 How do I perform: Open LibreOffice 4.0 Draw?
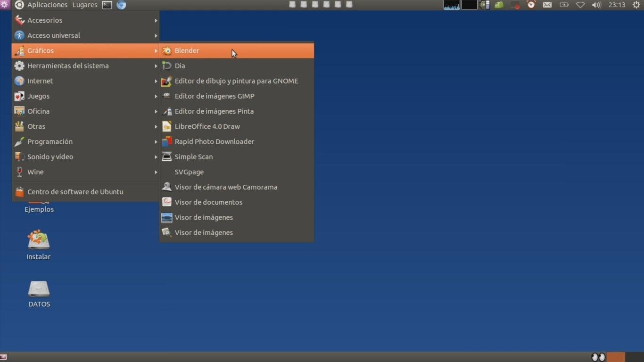tap(237, 126)
